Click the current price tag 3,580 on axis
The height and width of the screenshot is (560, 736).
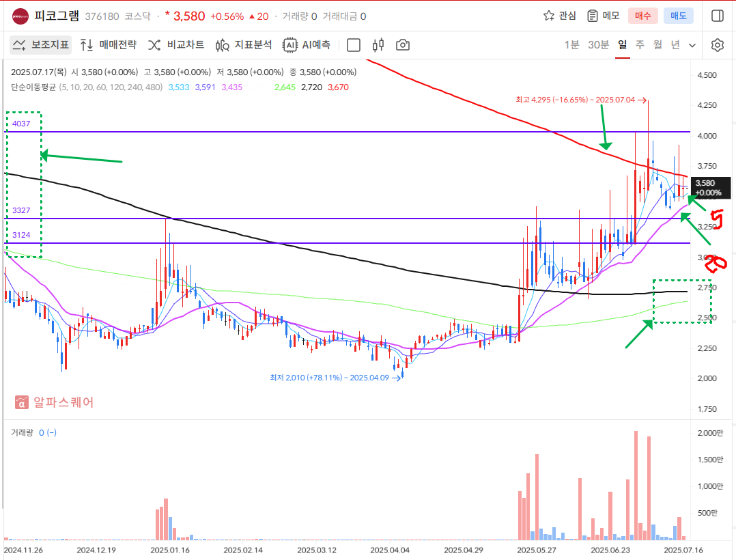click(x=711, y=188)
